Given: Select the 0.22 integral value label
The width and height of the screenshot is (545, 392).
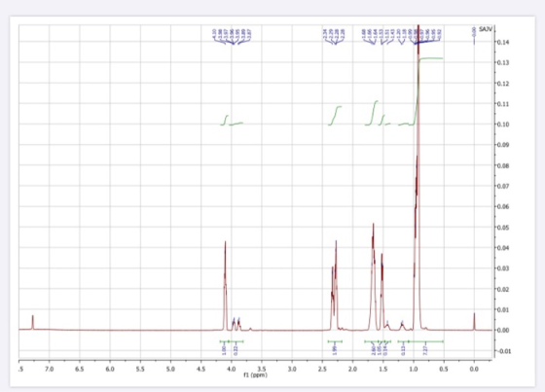Looking at the screenshot, I should 236,349.
